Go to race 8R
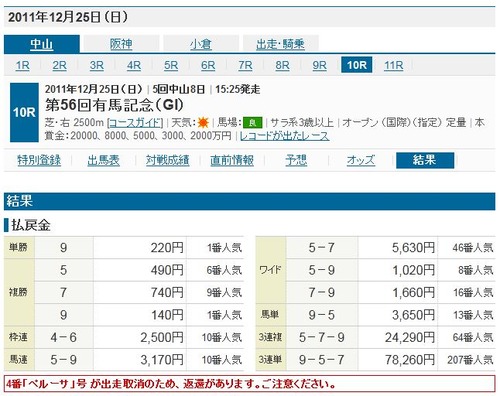Image resolution: width=500 pixels, height=396 pixels. point(282,65)
